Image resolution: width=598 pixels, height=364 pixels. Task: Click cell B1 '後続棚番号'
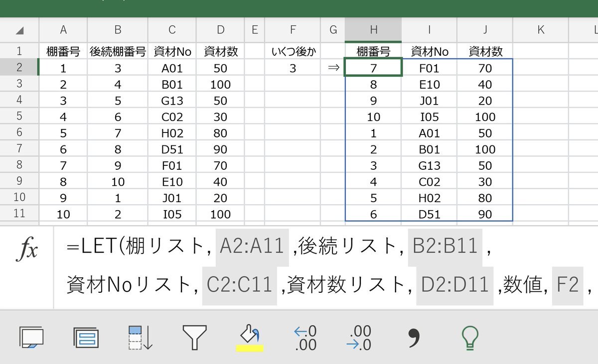(118, 51)
